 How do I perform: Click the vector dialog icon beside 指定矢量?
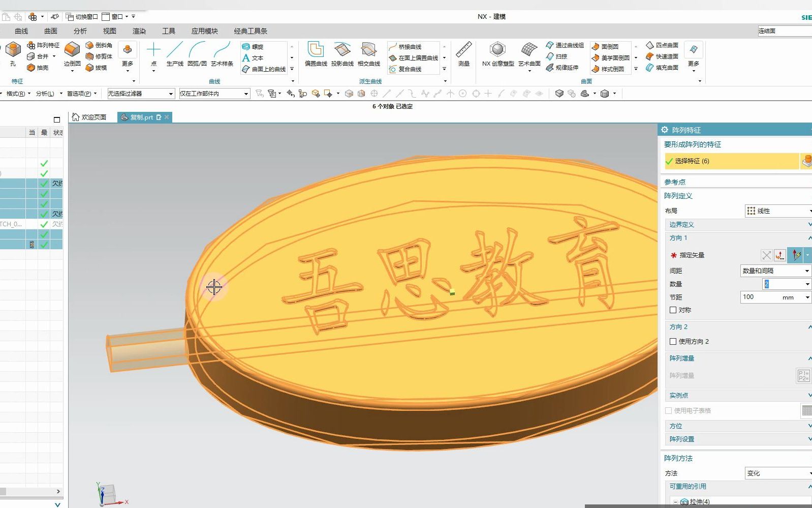click(x=779, y=255)
